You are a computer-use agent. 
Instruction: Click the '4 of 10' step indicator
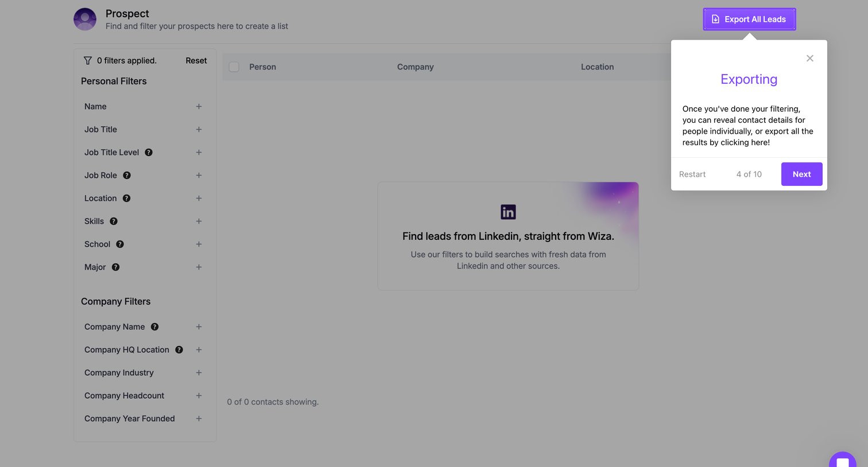[749, 174]
